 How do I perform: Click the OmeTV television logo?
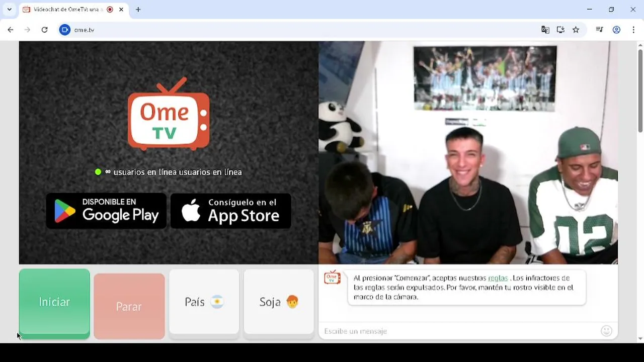tap(169, 114)
